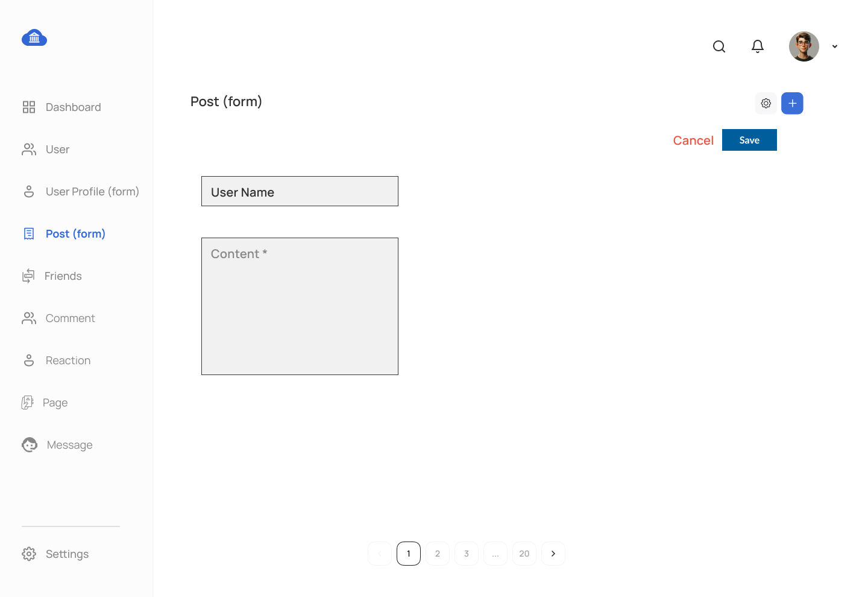
Task: Open Message menu item
Action: click(70, 445)
